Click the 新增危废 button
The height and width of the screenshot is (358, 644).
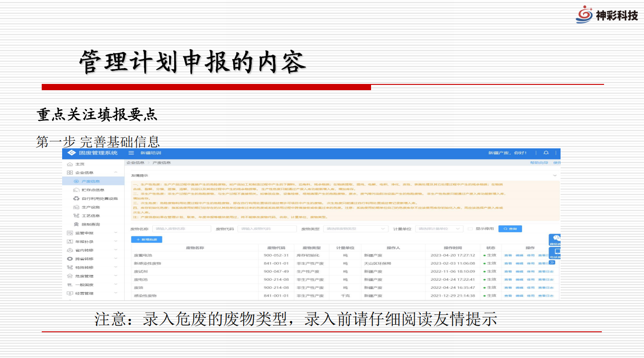pos(146,239)
